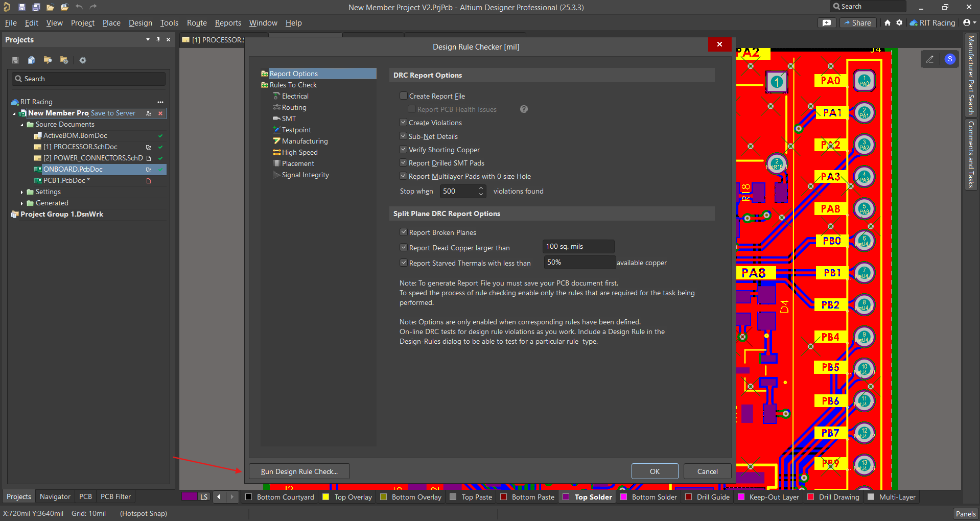Screen dimensions: 980x521
Task: Open the preferences gear in the top bar
Action: pos(899,22)
